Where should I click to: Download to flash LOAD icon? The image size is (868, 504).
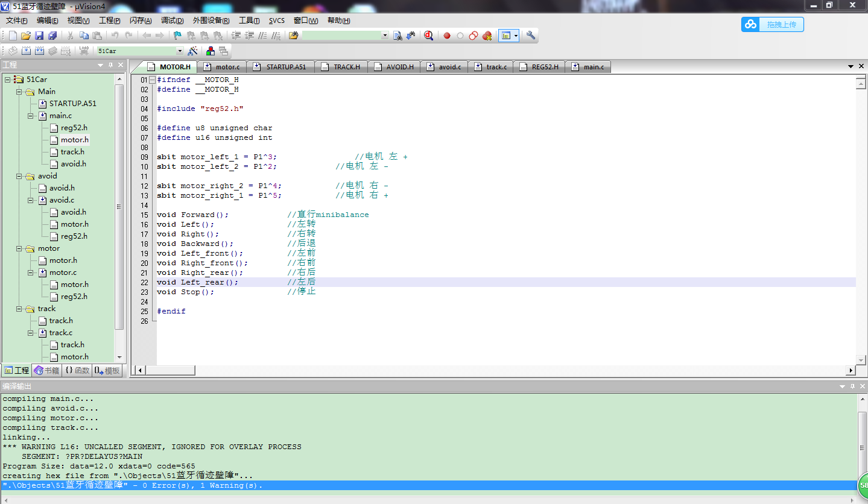(x=84, y=51)
